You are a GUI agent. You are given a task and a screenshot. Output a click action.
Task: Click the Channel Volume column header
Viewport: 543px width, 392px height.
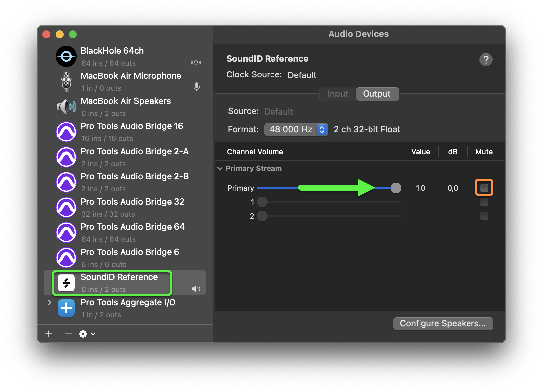255,152
